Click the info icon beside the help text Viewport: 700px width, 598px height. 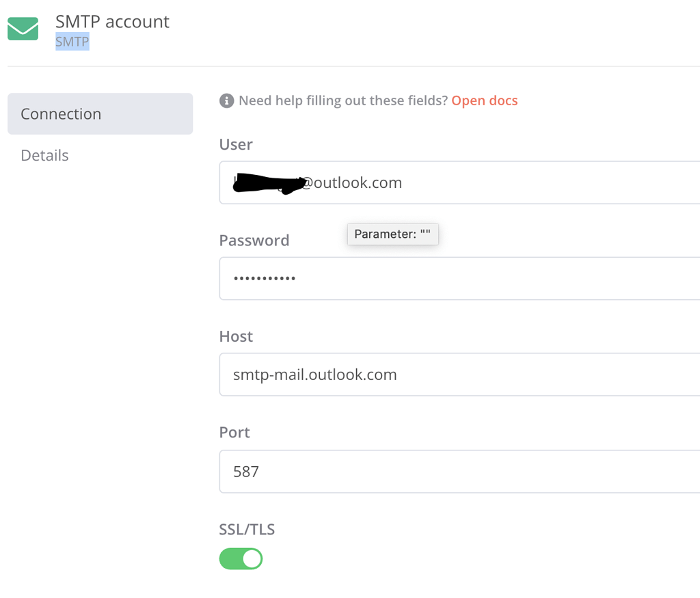coord(226,100)
